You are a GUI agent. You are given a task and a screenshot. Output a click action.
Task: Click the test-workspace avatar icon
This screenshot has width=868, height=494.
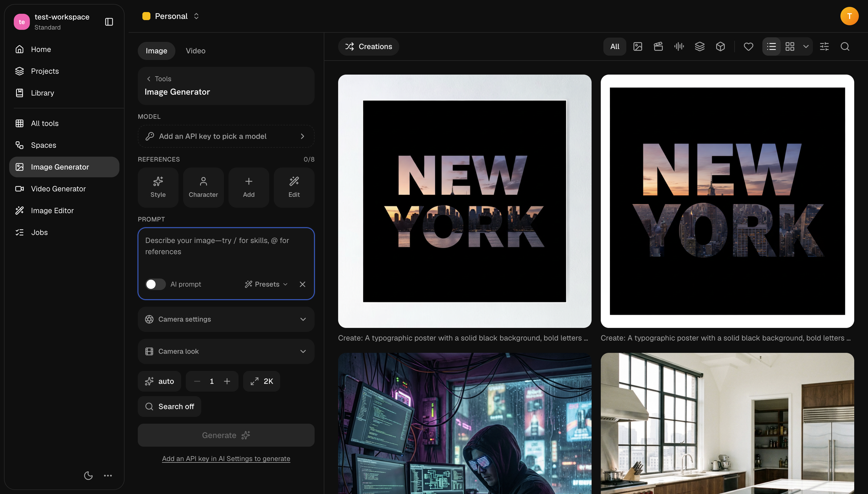tap(22, 22)
